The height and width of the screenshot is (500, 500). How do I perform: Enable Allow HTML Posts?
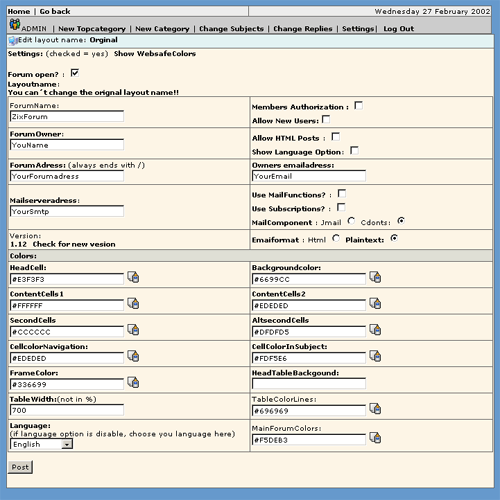(336, 137)
